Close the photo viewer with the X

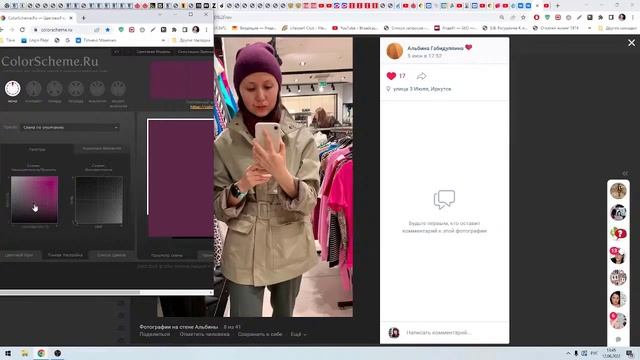point(631,42)
